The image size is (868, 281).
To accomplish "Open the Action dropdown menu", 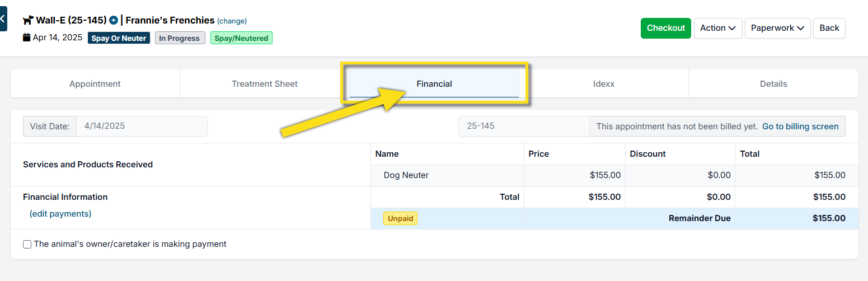I will pyautogui.click(x=718, y=28).
